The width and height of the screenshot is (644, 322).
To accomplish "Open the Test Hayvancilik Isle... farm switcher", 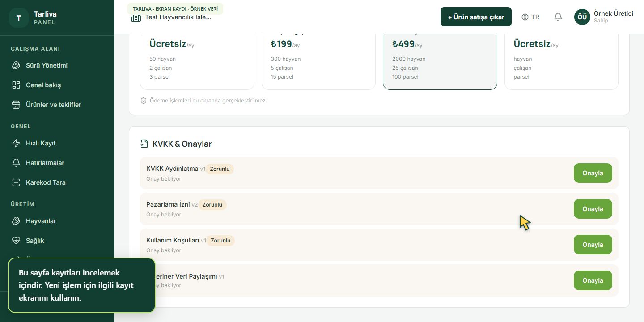I will point(171,17).
